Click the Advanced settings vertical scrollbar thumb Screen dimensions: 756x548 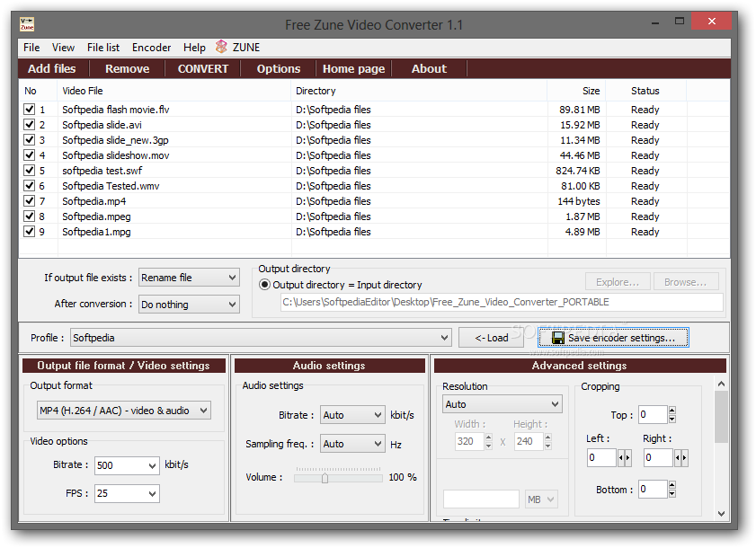point(721,417)
